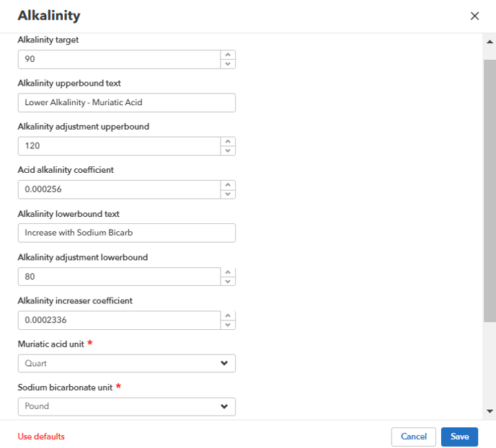Open the Sodium bicarbonate unit dropdown
The width and height of the screenshot is (496, 448).
pyautogui.click(x=126, y=406)
